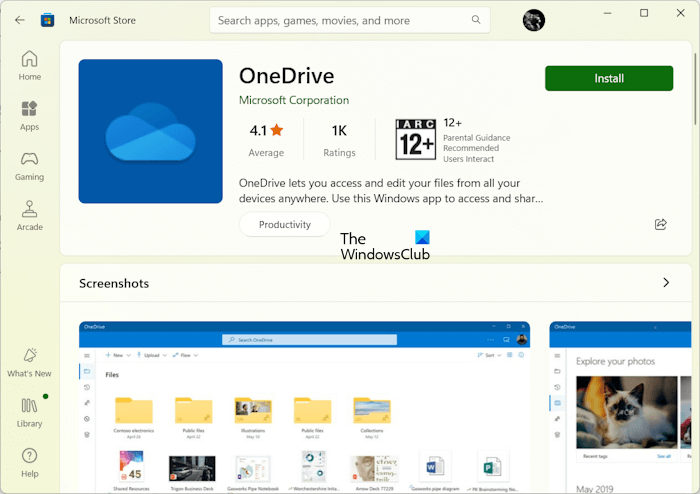Viewport: 700px width, 494px height.
Task: Click the IARC 12+ rating badge
Action: [416, 139]
